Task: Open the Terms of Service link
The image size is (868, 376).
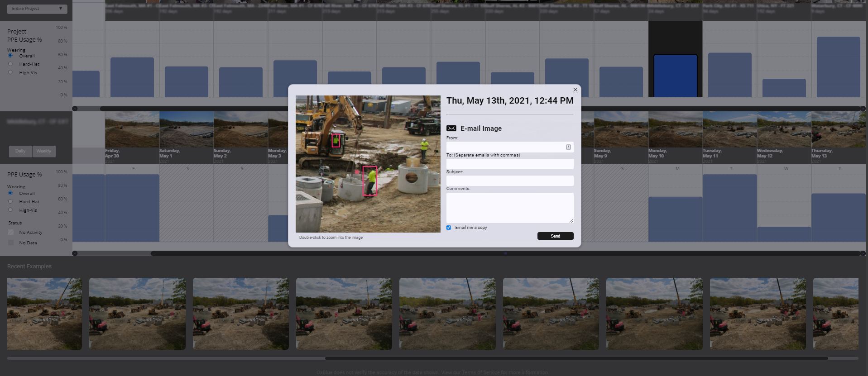Action: 481,373
